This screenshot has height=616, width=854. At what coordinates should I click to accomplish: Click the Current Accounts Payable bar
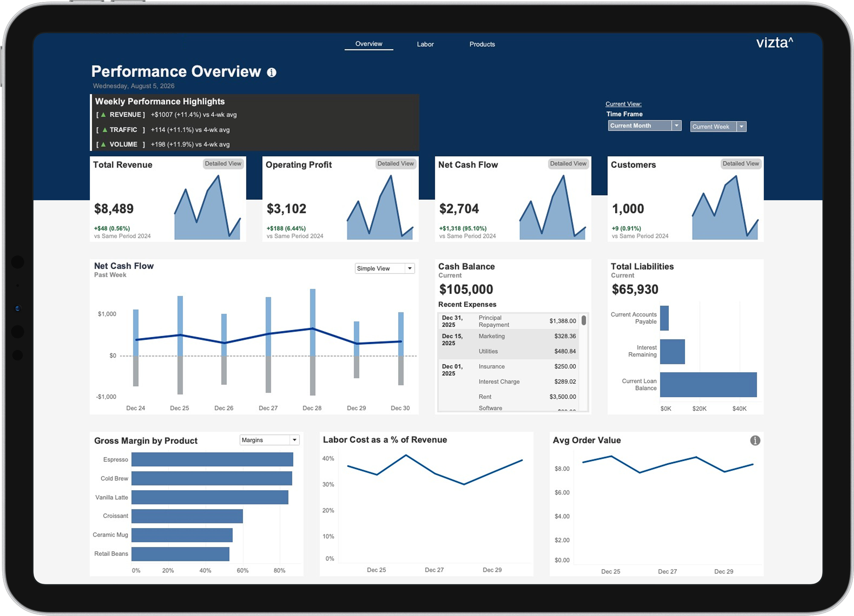(664, 318)
